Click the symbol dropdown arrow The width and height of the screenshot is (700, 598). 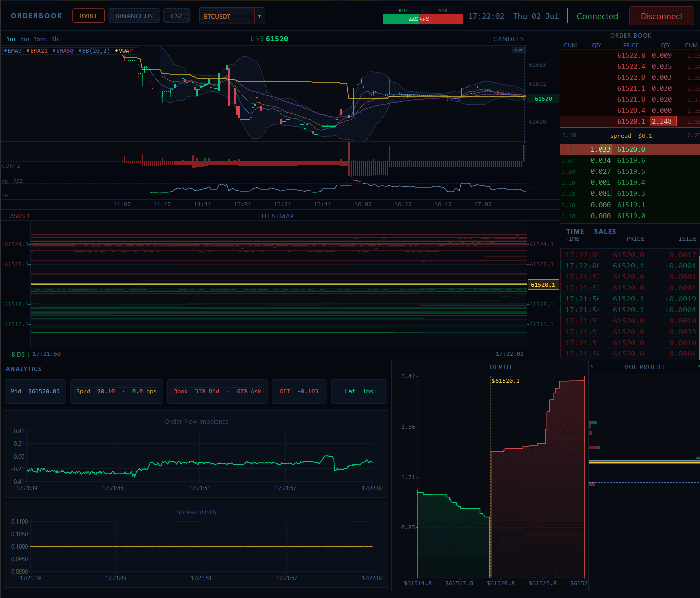259,16
